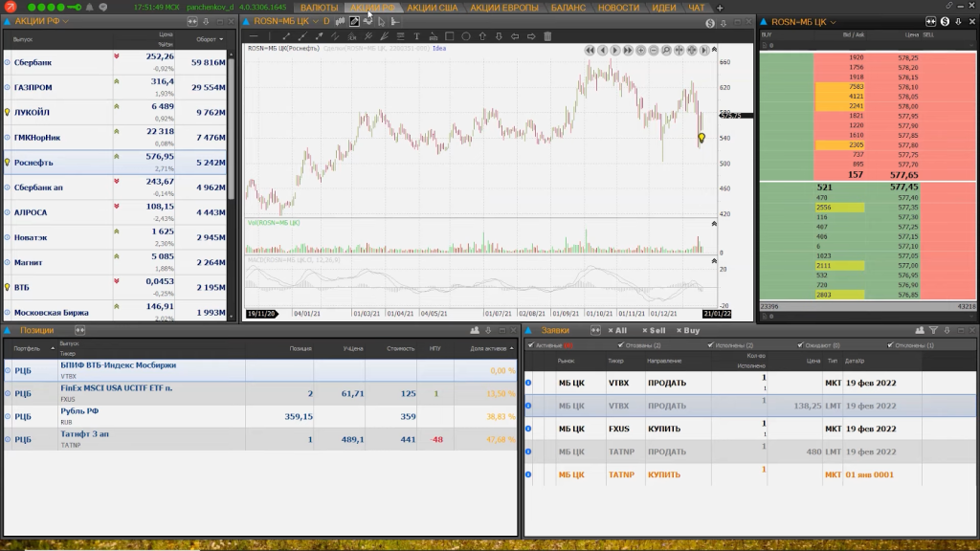This screenshot has width=980, height=551.
Task: Expand the АКЦИИ РФ list dropdown
Action: coord(66,20)
